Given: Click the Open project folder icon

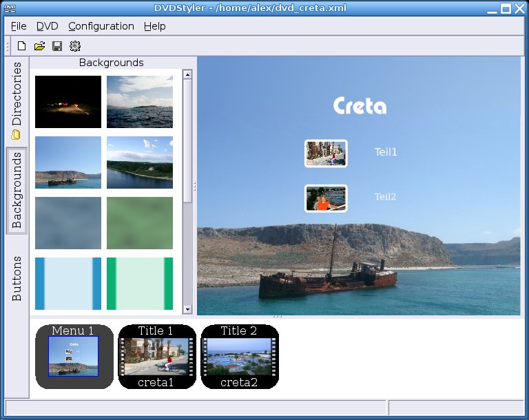Looking at the screenshot, I should 39,46.
